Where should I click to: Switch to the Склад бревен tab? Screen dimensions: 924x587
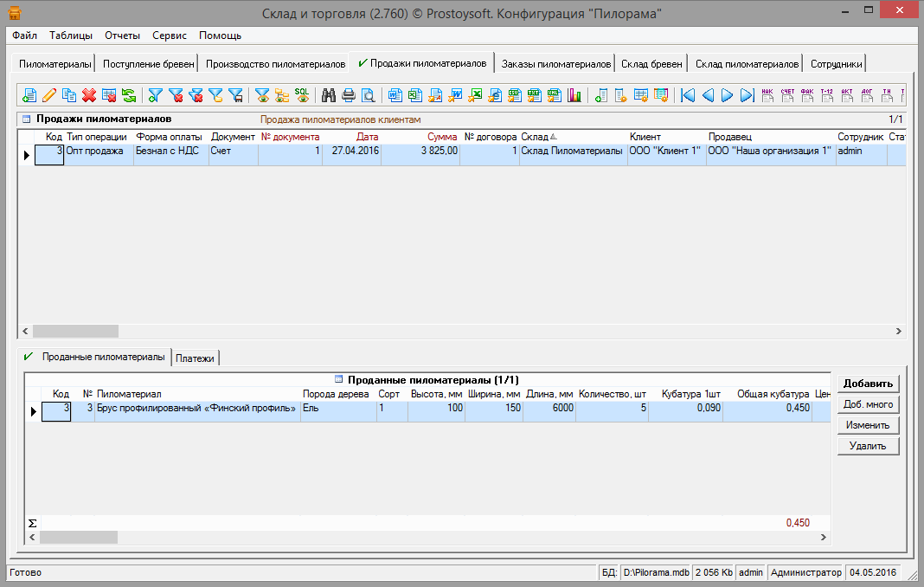(653, 64)
